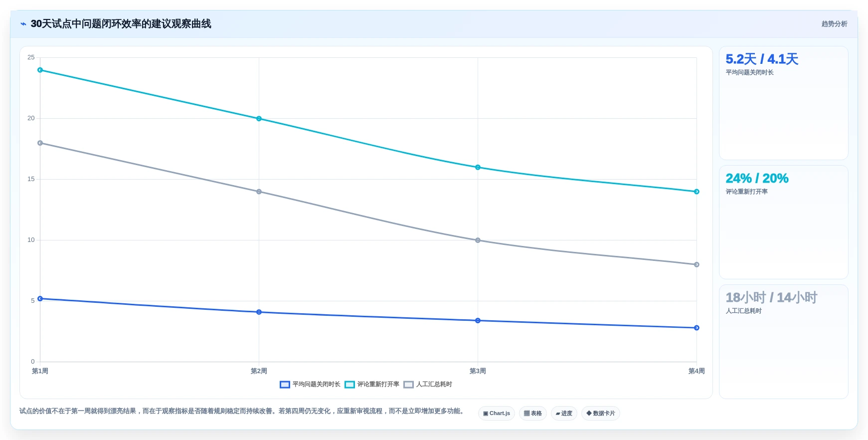Click the 人工汇总耗时 legend label

pos(434,385)
